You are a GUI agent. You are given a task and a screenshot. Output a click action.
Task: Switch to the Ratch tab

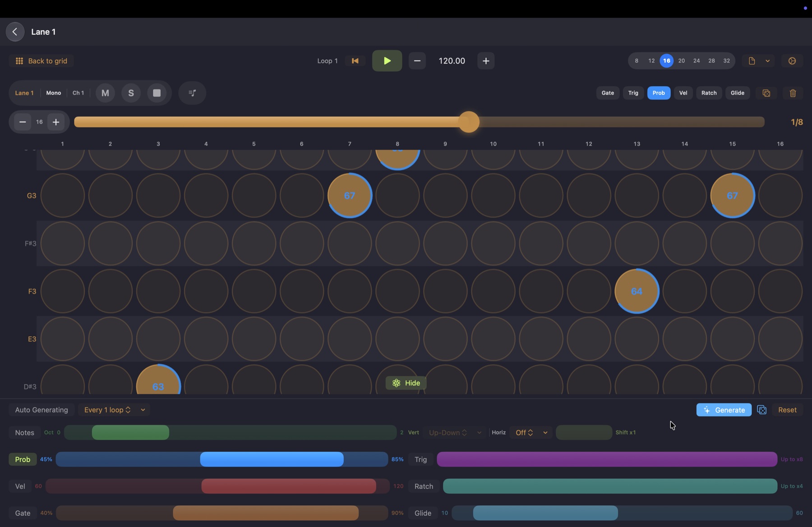[x=709, y=93]
